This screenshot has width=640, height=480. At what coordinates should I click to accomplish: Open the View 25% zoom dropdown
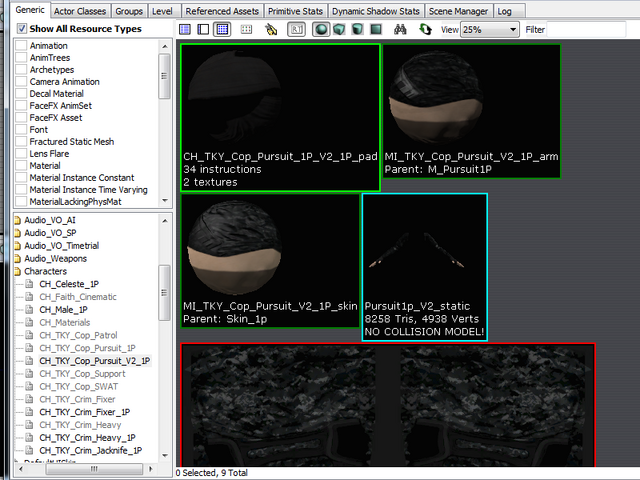(489, 30)
